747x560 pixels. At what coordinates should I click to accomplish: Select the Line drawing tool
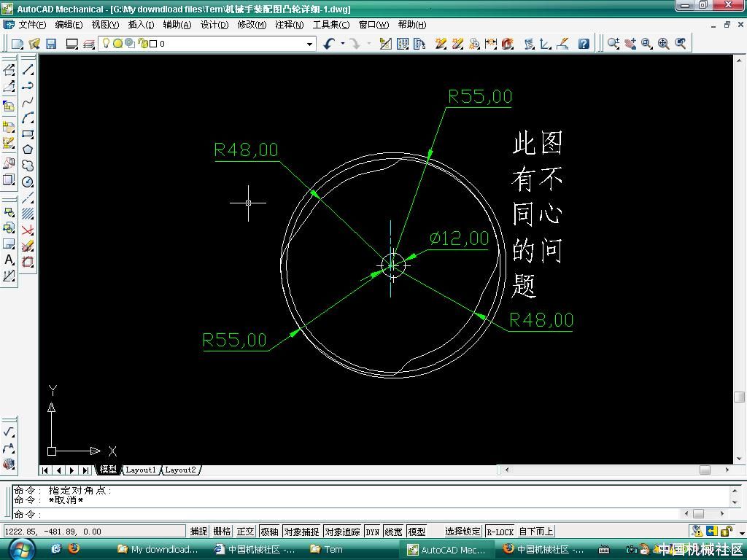point(28,70)
